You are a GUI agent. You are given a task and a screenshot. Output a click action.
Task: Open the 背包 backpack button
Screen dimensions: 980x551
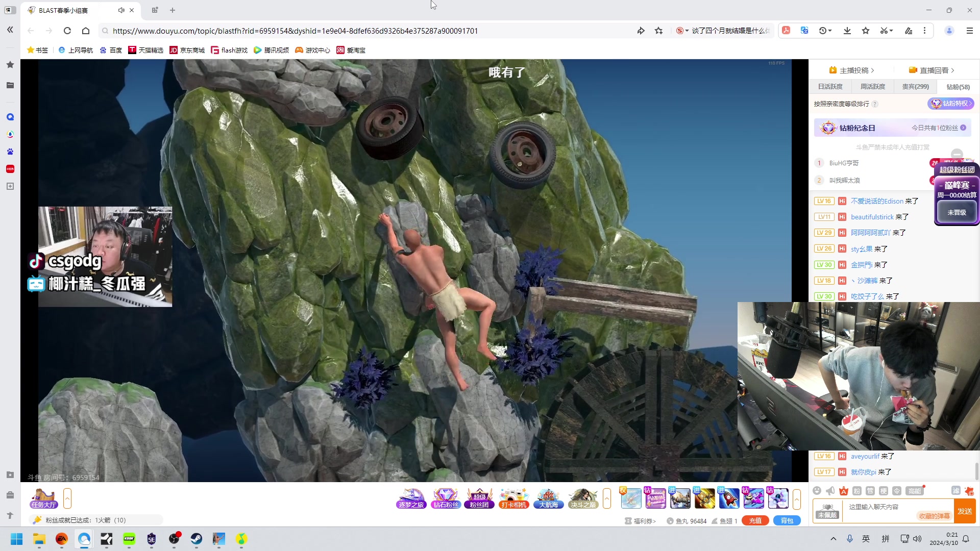click(x=787, y=521)
